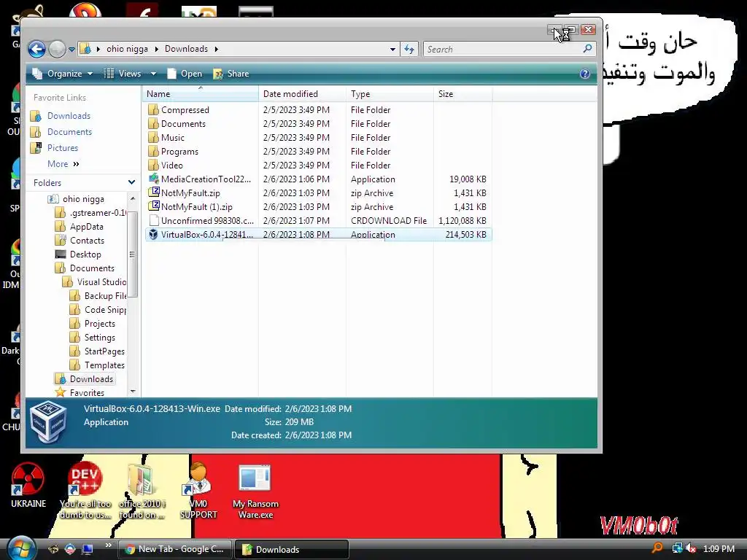Open Downloads in Favorite Links
The width and height of the screenshot is (747, 560).
click(x=69, y=116)
